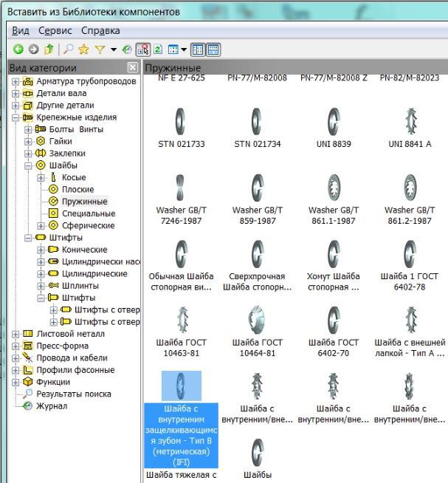Select Хомут Шайба стопорная thumbnail
Image resolution: width=448 pixels, height=483 pixels.
(x=334, y=255)
